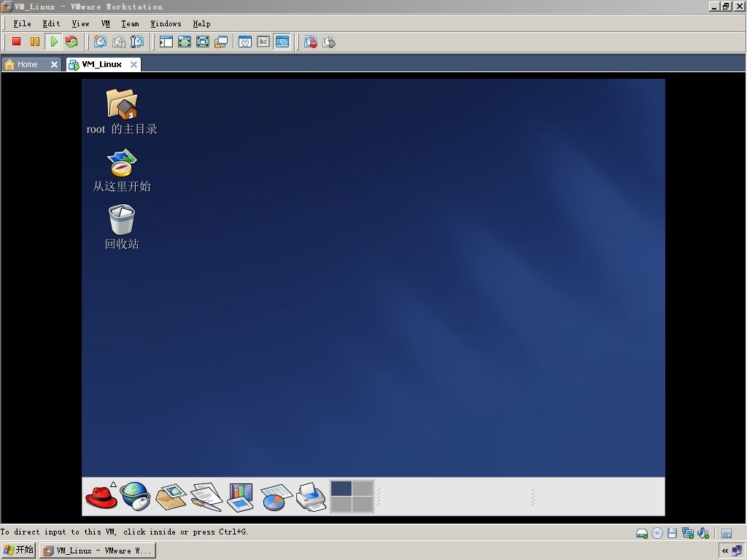Switch to second workspace in pager
747x560 pixels.
click(363, 488)
